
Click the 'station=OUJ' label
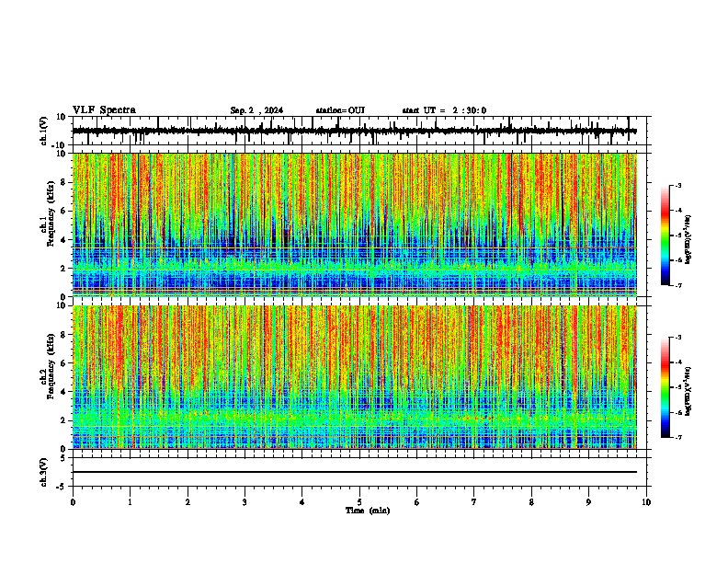(340, 110)
